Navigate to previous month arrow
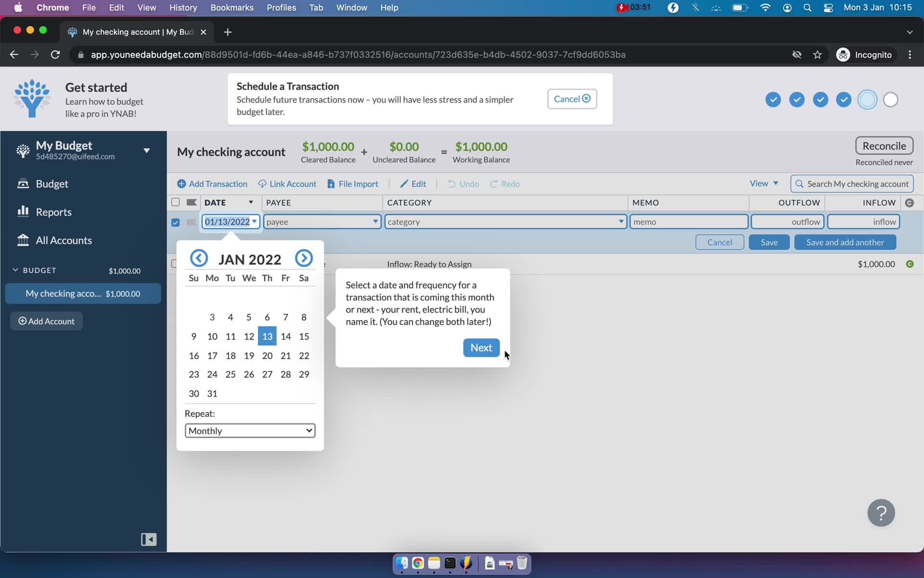Viewport: 924px width, 578px height. (198, 258)
